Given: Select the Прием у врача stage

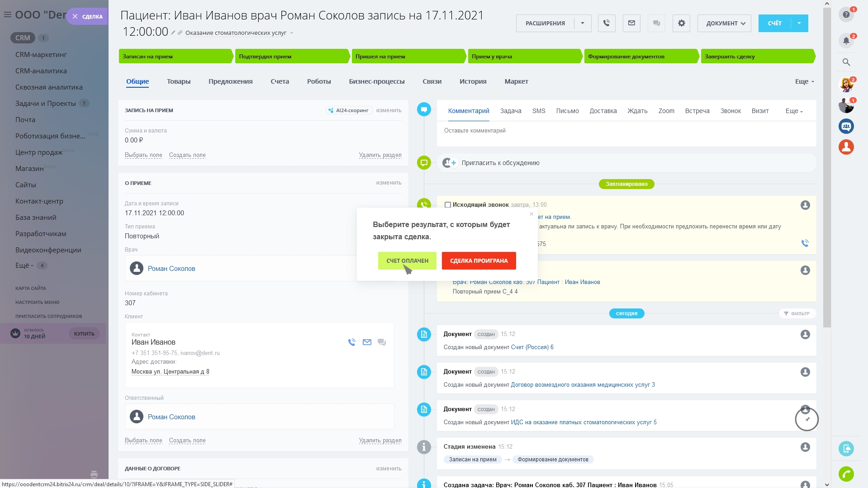Looking at the screenshot, I should 525,57.
